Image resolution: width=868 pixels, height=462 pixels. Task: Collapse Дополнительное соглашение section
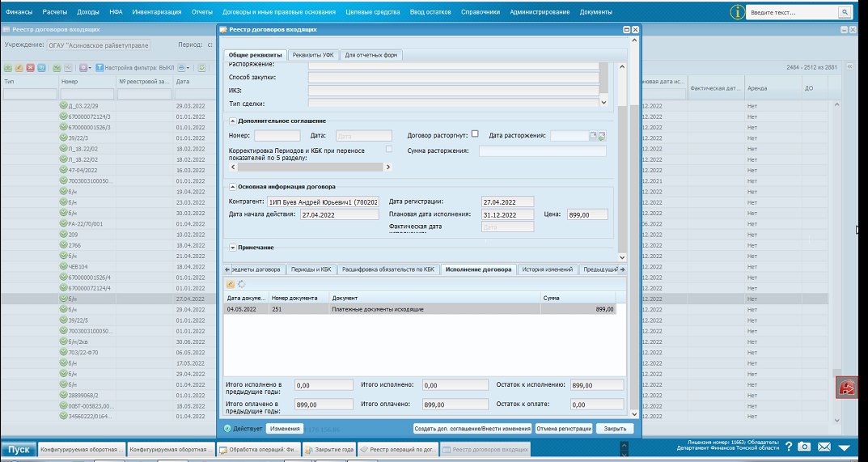point(232,121)
